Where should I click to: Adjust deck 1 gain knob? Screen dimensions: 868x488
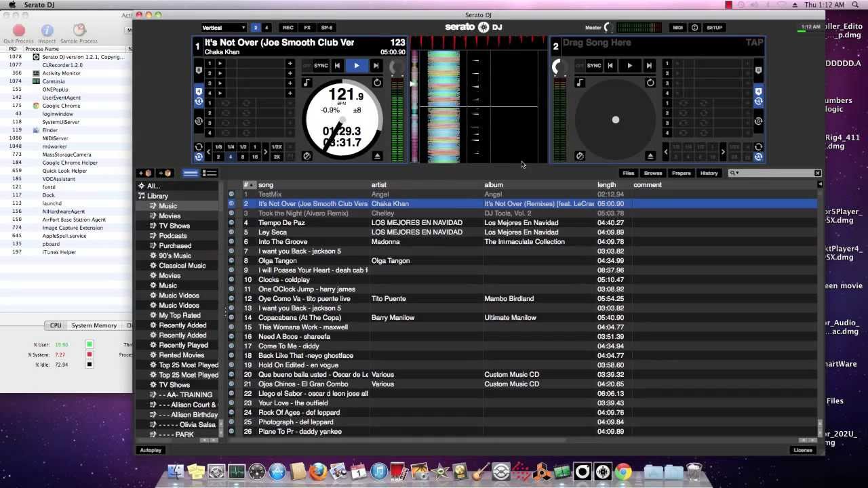click(397, 68)
